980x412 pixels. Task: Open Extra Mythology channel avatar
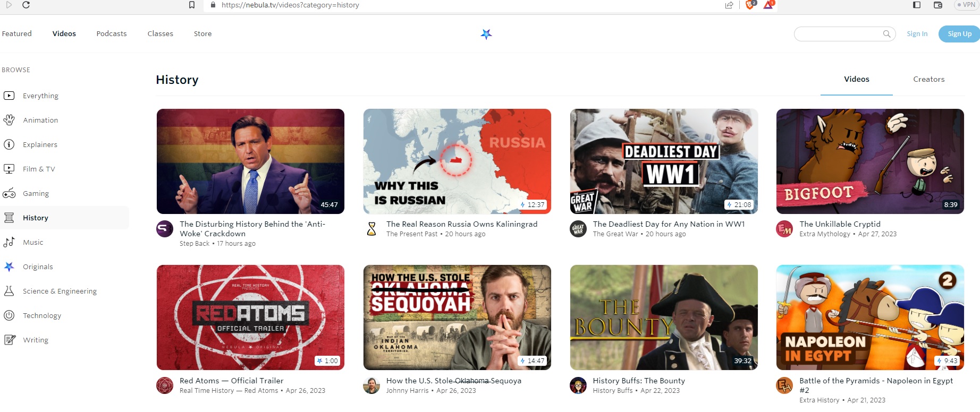pos(784,229)
